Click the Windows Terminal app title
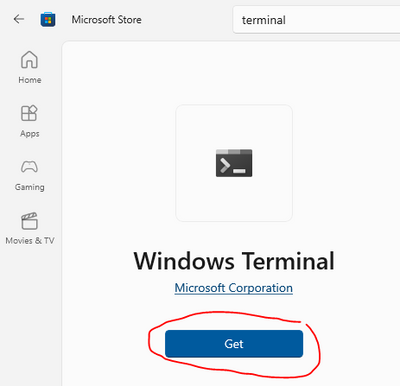Viewport: 400px width, 386px height. tap(234, 261)
